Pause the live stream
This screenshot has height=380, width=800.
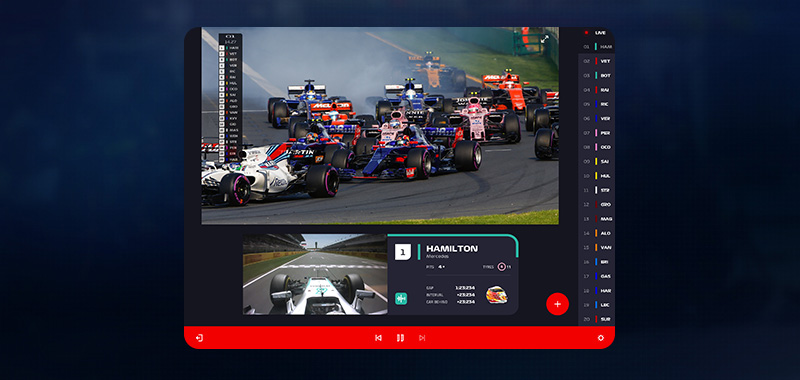click(401, 338)
